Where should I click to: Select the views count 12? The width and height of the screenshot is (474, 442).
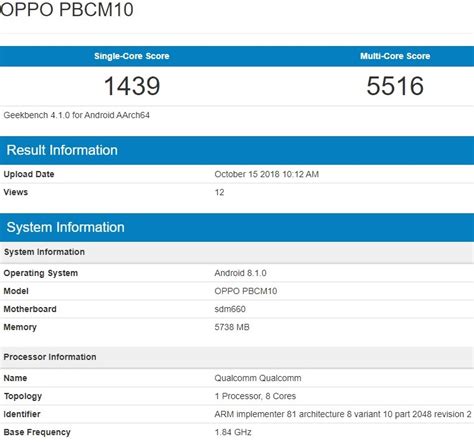(x=219, y=192)
